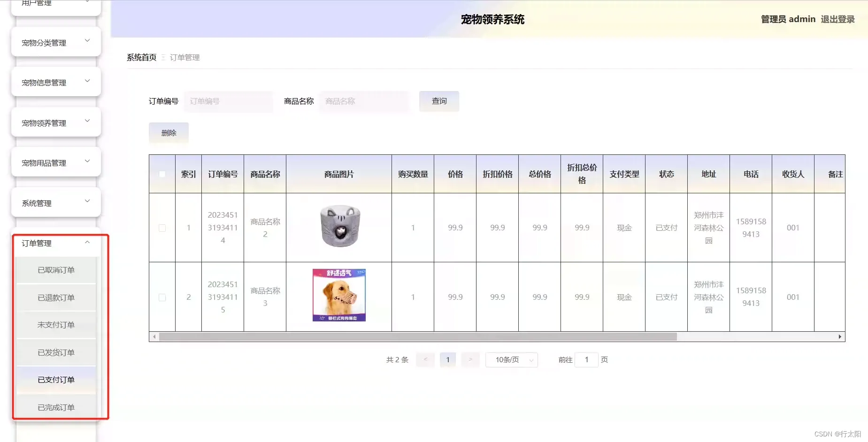Click the 宠物用品管理 menu label
Screen dimensions: 868x442
(44, 163)
